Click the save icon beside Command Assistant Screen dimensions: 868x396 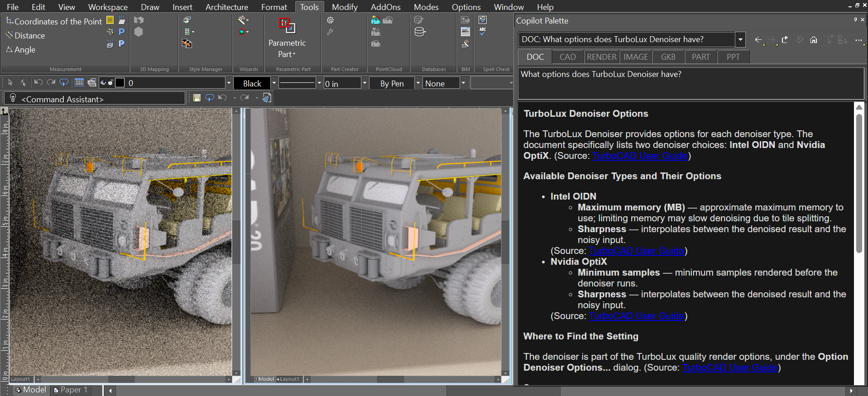(197, 98)
